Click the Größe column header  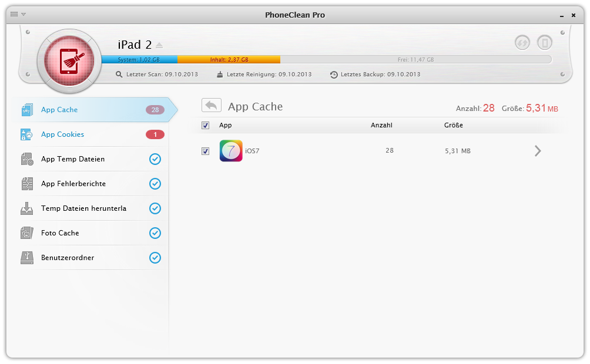click(454, 125)
